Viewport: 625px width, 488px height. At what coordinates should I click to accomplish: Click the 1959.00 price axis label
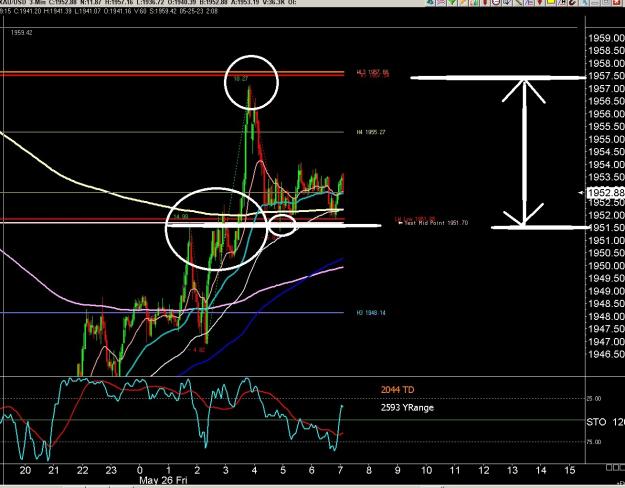(606, 38)
